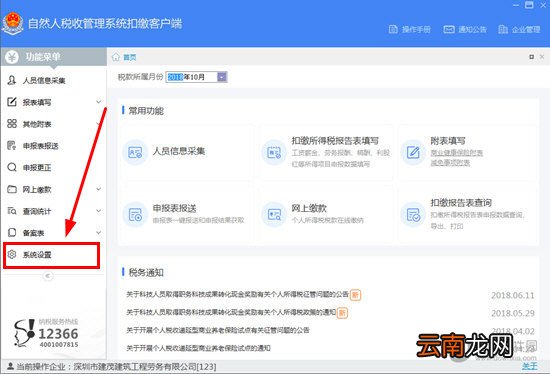
Task: Click the 通知公告 text link
Action: 472,29
